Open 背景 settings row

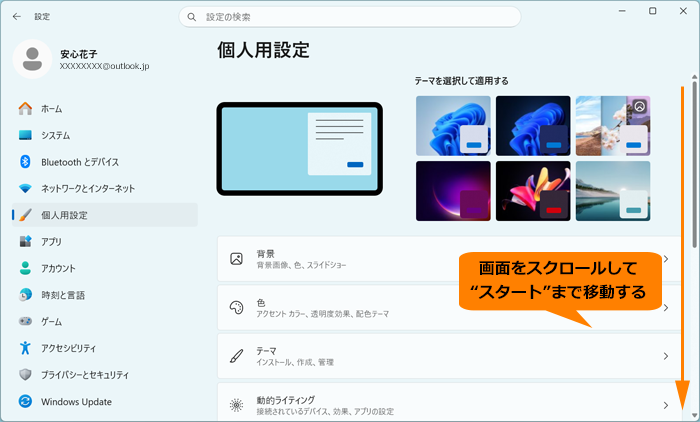tap(449, 259)
